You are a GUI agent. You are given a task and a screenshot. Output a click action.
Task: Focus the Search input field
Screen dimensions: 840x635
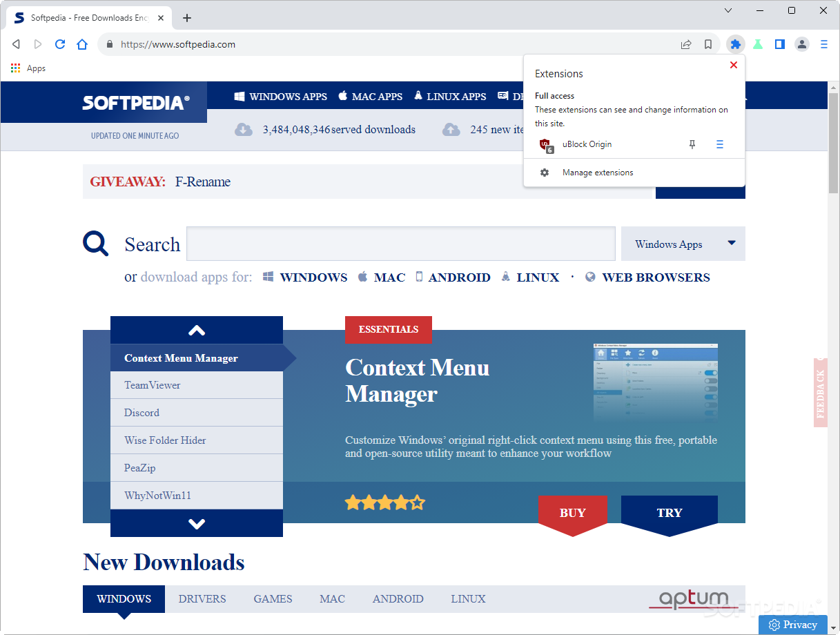(x=401, y=244)
